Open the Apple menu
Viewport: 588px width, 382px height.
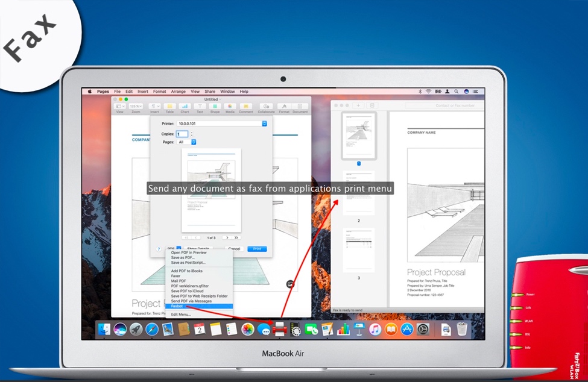[x=90, y=92]
